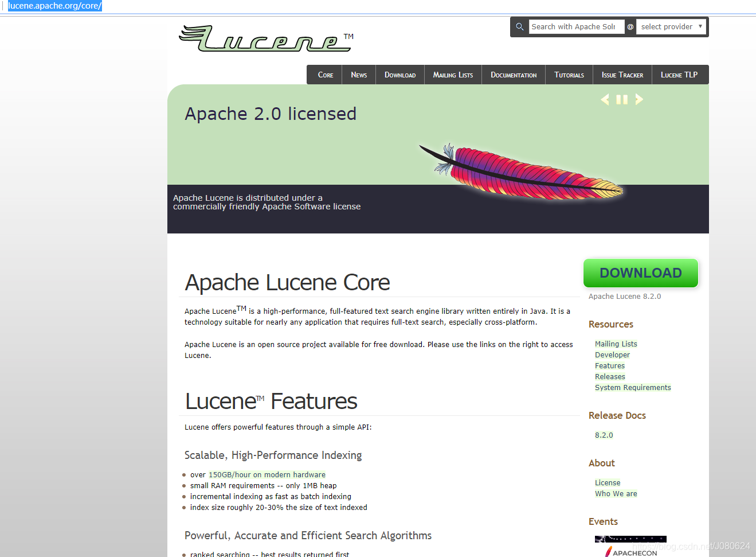Advance to next banner slide
Image resolution: width=756 pixels, height=557 pixels.
click(639, 99)
